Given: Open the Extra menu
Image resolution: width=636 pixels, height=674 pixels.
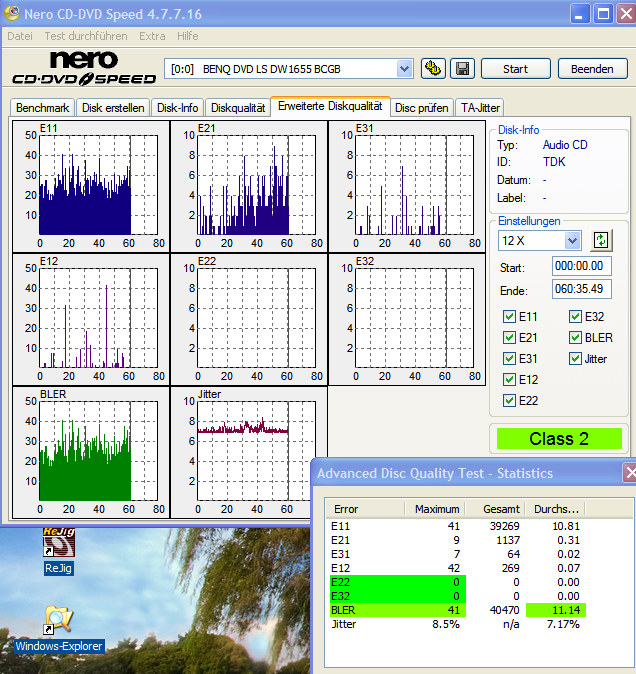Looking at the screenshot, I should (x=152, y=36).
